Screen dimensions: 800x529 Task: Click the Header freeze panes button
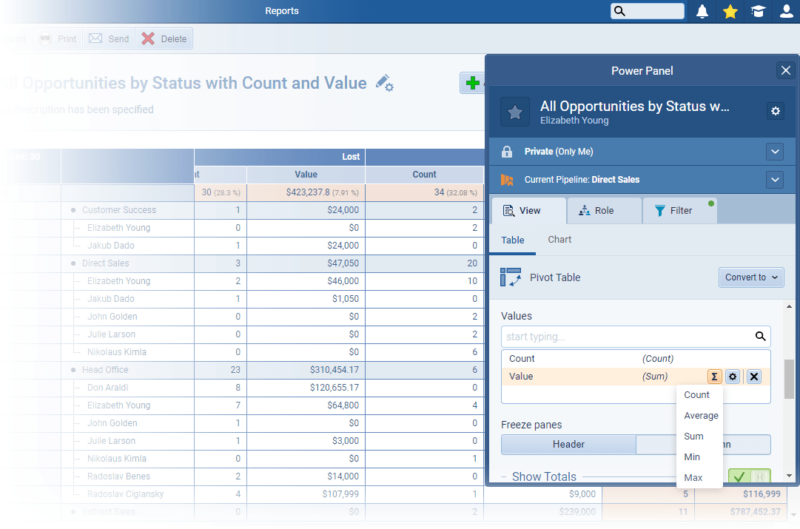[568, 444]
